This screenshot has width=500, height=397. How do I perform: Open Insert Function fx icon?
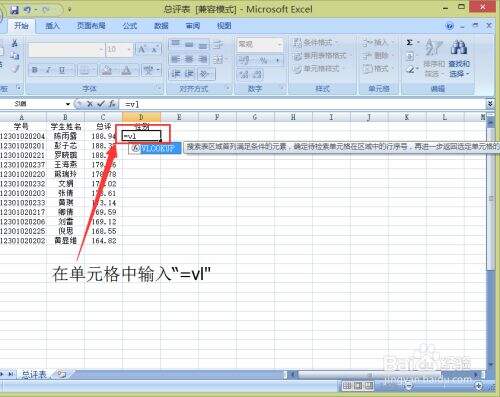[112, 104]
